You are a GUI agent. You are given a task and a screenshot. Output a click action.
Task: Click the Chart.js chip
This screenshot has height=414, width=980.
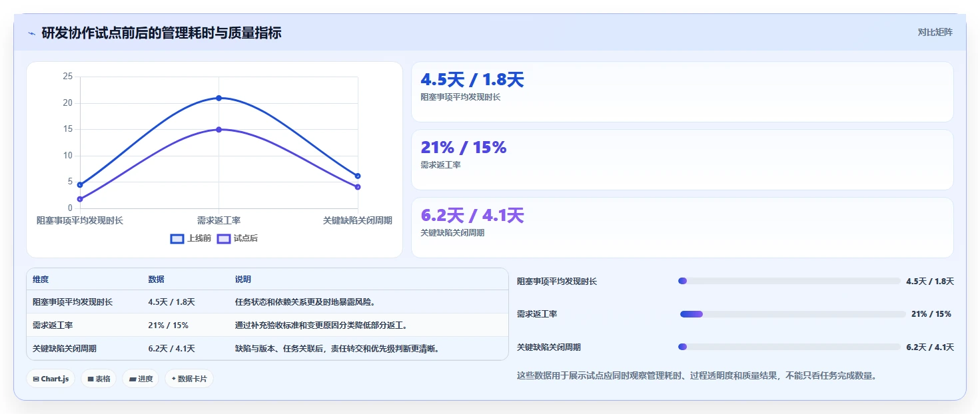point(51,379)
